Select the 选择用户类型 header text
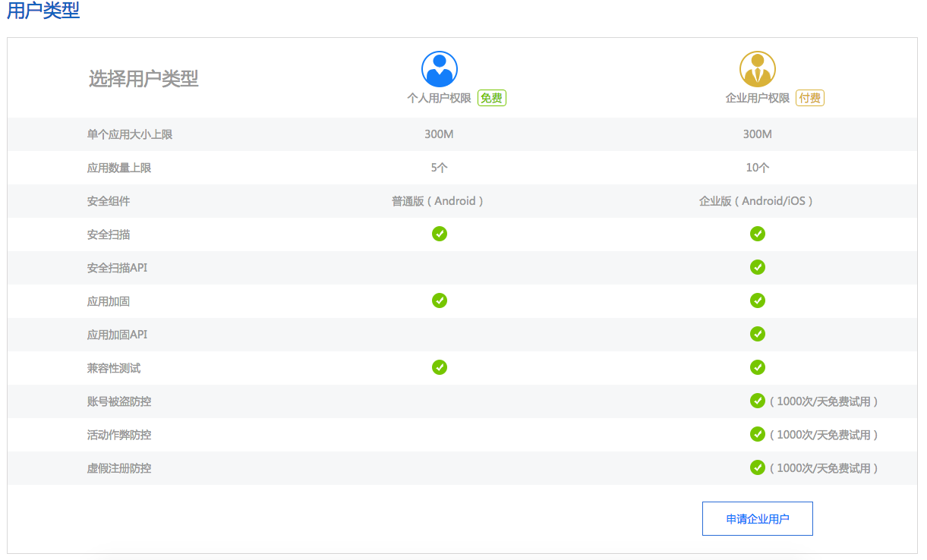 (x=143, y=79)
